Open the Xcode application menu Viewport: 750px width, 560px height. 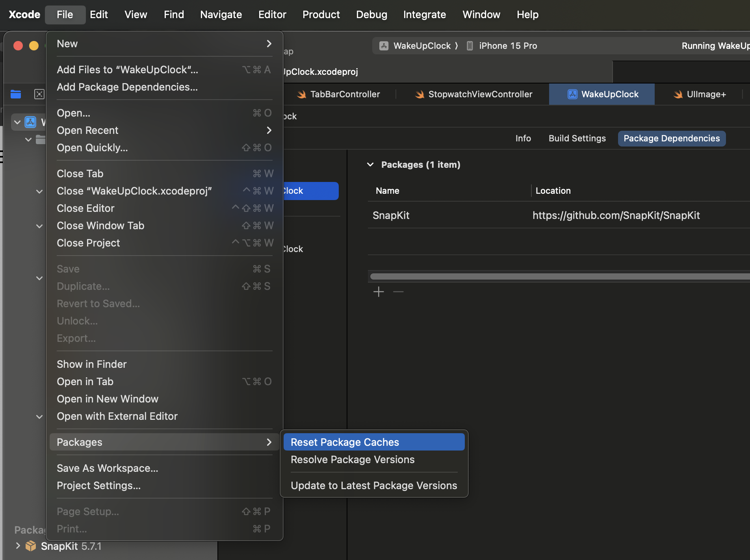[24, 15]
